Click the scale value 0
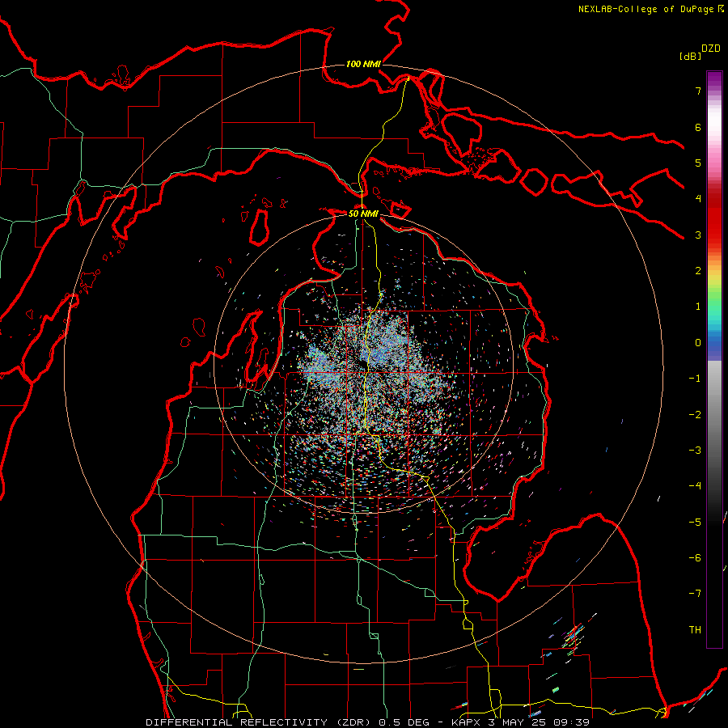 pyautogui.click(x=698, y=343)
